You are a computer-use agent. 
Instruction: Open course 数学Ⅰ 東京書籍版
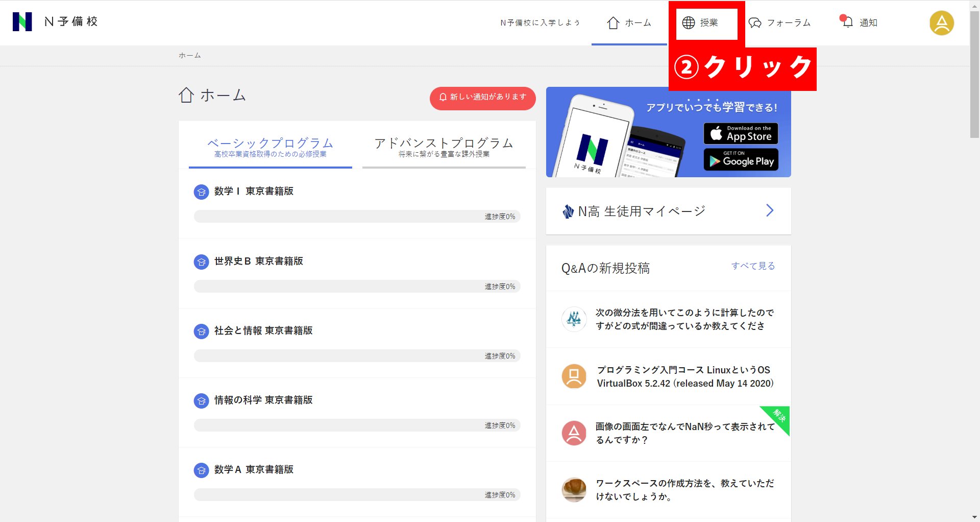click(x=254, y=191)
